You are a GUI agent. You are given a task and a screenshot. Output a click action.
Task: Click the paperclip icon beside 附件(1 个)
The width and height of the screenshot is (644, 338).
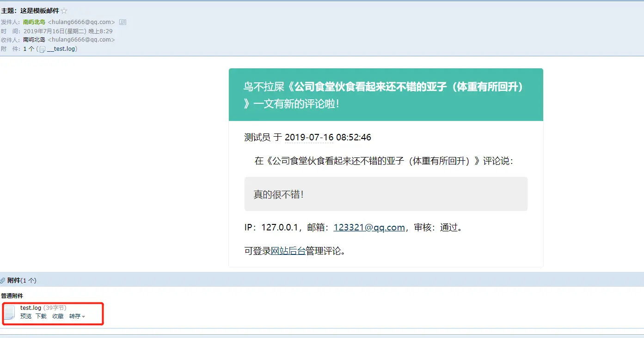(3, 280)
